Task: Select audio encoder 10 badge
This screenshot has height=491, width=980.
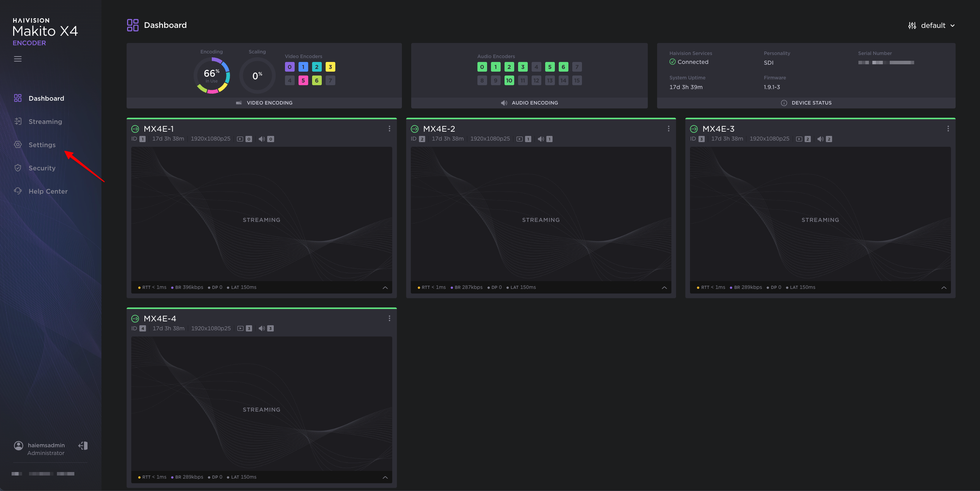Action: pos(509,81)
